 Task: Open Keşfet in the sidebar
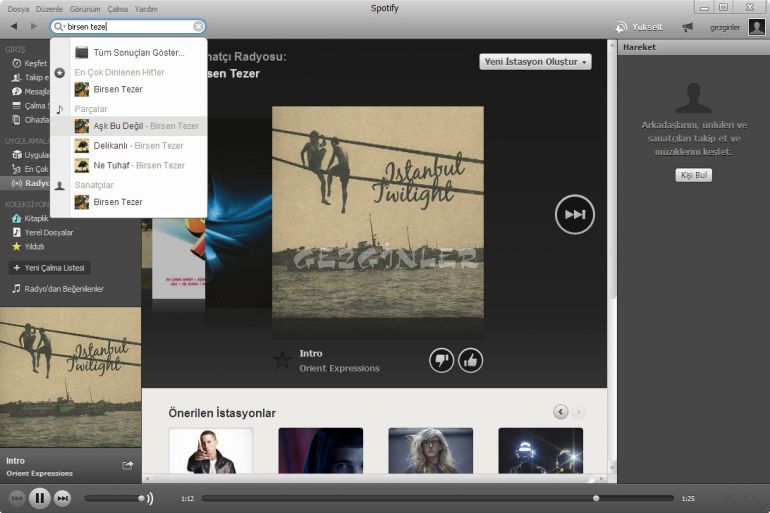[x=30, y=63]
